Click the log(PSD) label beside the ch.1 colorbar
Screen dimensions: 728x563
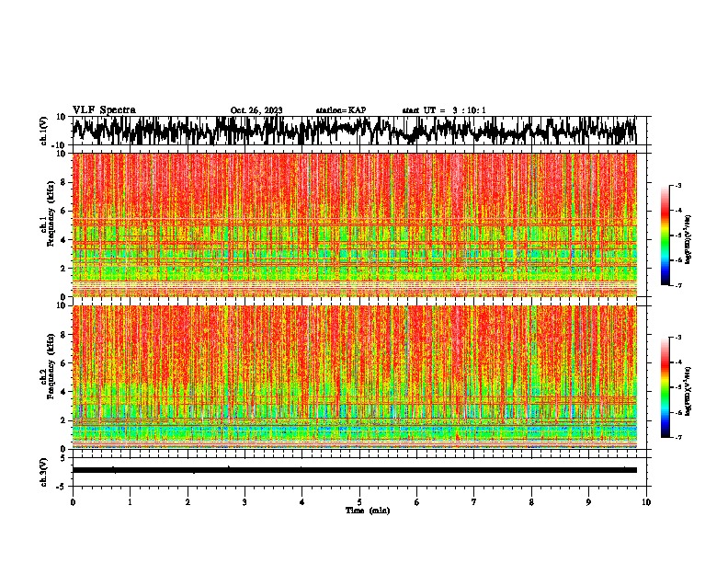pyautogui.click(x=688, y=240)
